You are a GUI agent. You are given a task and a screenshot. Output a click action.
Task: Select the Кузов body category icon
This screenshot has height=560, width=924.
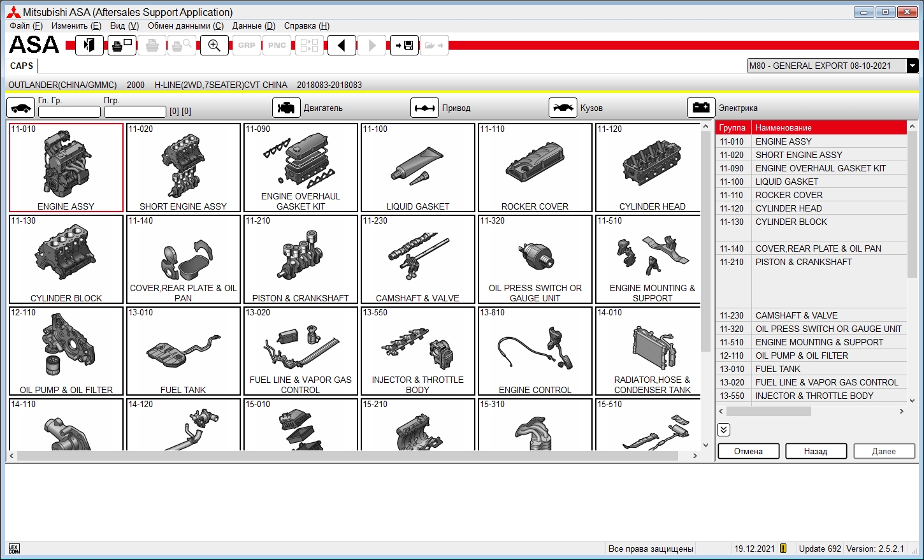[563, 108]
